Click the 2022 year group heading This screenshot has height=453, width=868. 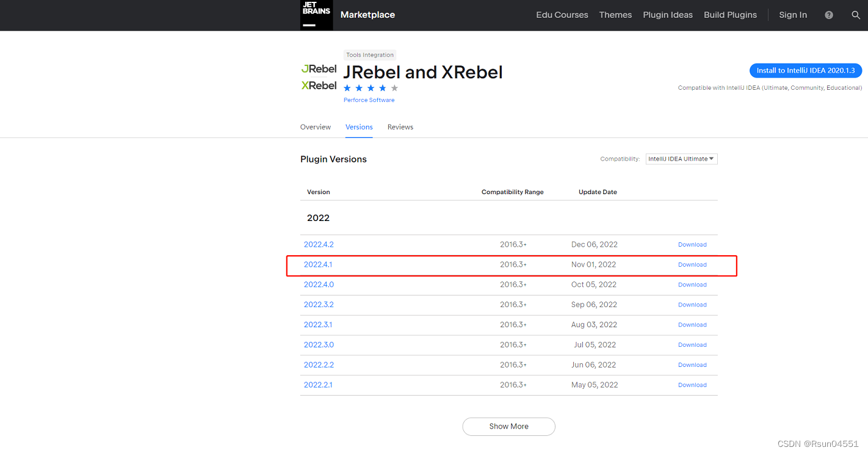pyautogui.click(x=318, y=218)
